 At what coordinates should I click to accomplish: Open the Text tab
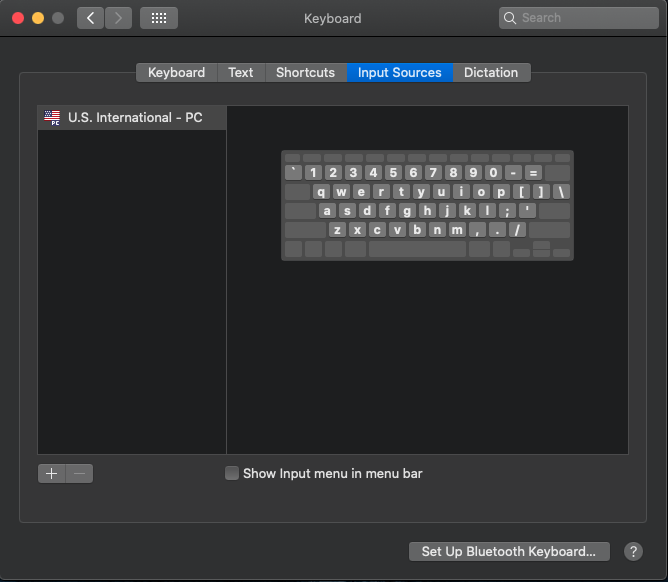(241, 72)
